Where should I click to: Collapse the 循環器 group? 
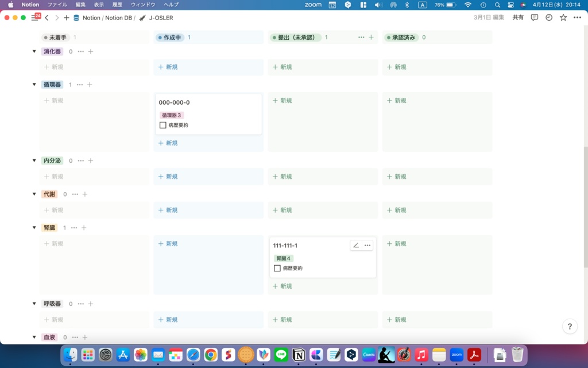[34, 85]
